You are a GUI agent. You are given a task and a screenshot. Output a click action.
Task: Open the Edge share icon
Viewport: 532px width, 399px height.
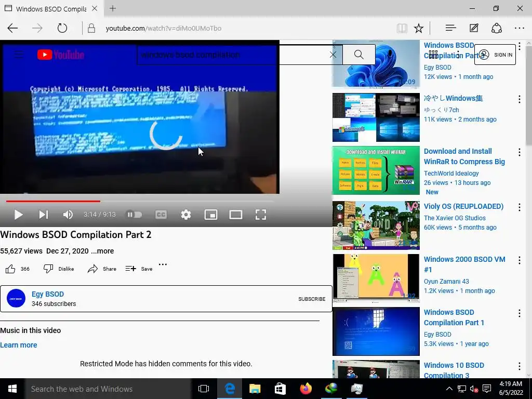[x=496, y=28]
